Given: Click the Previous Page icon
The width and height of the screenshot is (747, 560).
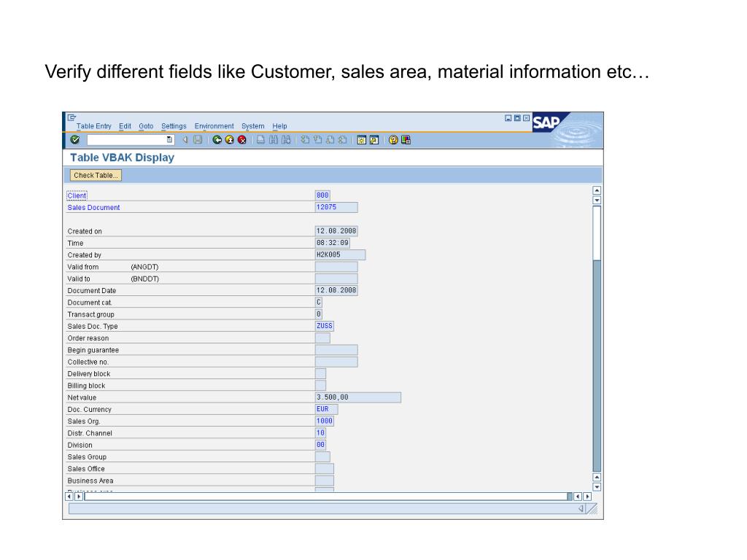Looking at the screenshot, I should [x=317, y=139].
